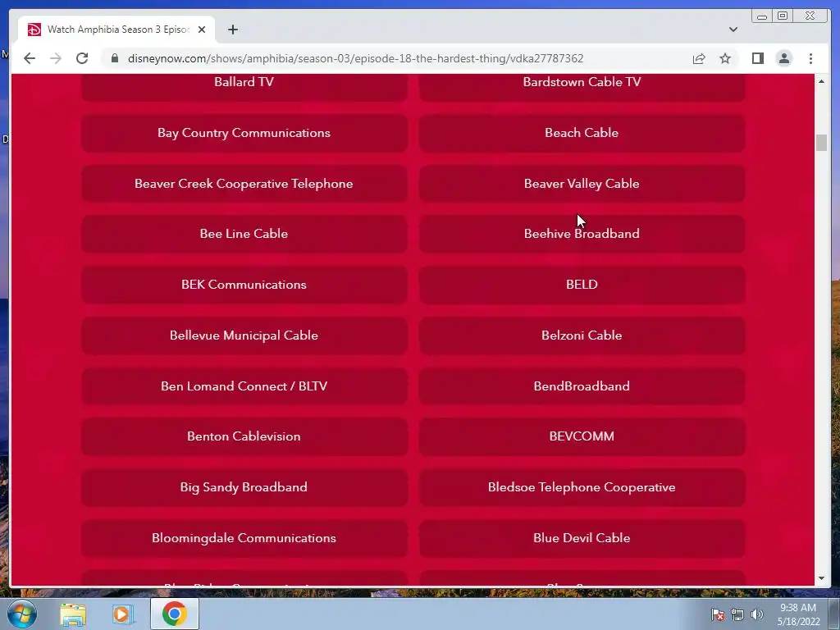Open the Chrome profile avatar

coord(783,58)
